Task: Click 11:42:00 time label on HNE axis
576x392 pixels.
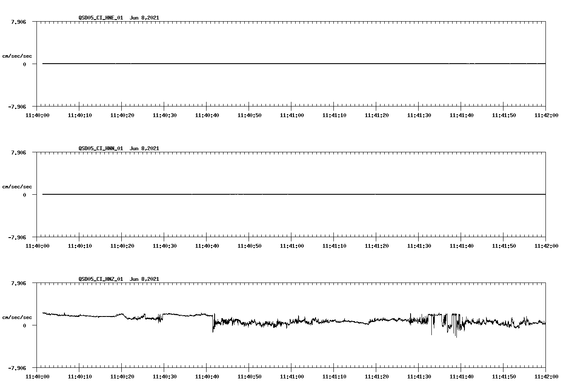Action: tap(546, 115)
